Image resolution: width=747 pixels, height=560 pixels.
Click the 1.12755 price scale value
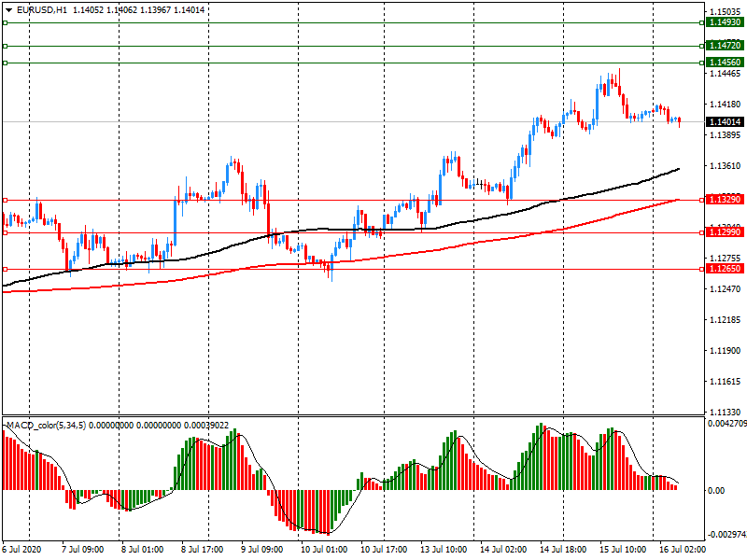726,259
